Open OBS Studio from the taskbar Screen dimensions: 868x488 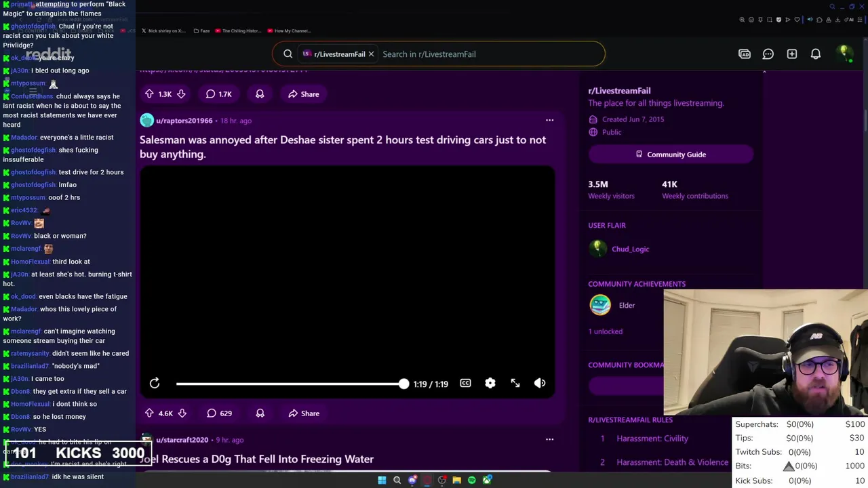[x=442, y=480]
